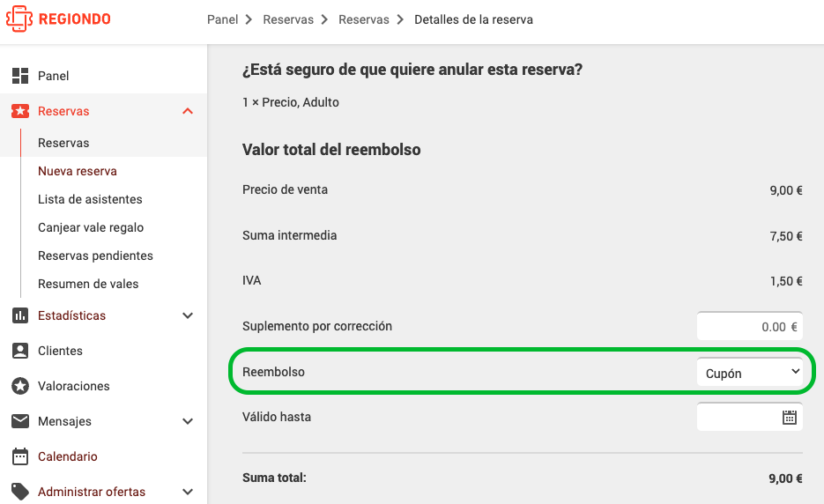Open Lista de asistentes menu item
Viewport: 824px width, 504px height.
pyautogui.click(x=90, y=199)
